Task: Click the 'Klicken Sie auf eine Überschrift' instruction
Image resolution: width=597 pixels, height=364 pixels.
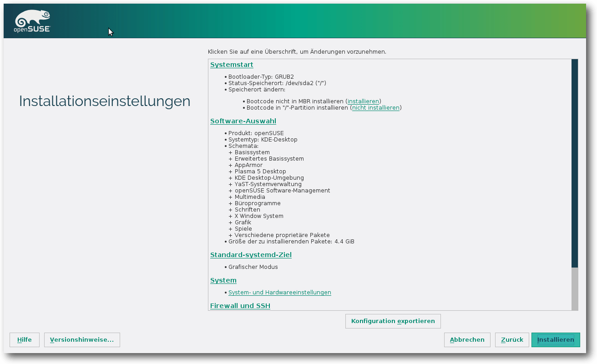Action: tap(297, 52)
